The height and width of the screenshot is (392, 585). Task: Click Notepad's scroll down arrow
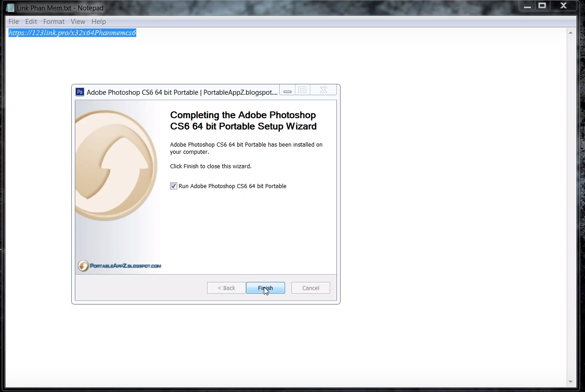571,382
